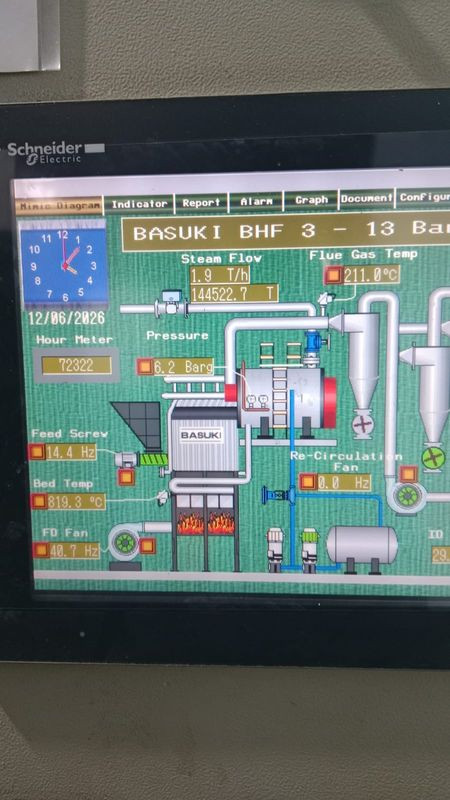The width and height of the screenshot is (450, 800).
Task: Click the steam flow meter on the pipe
Action: point(171,304)
